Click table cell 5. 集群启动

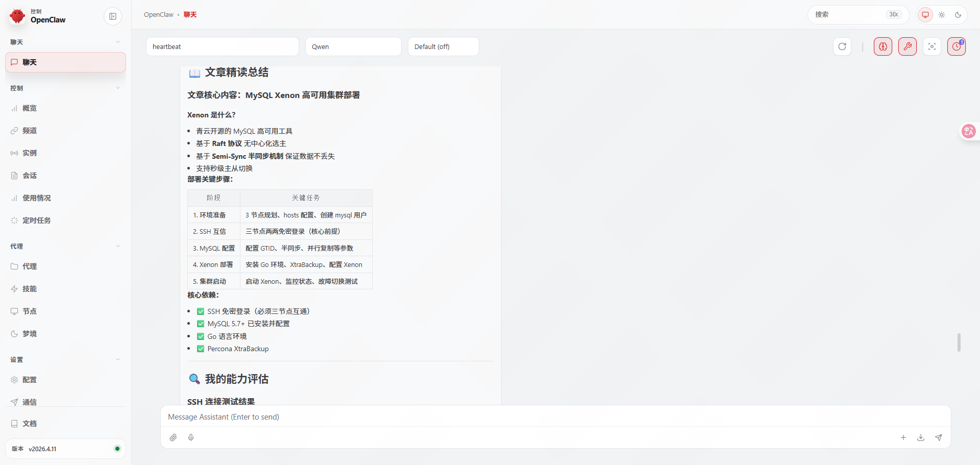214,281
